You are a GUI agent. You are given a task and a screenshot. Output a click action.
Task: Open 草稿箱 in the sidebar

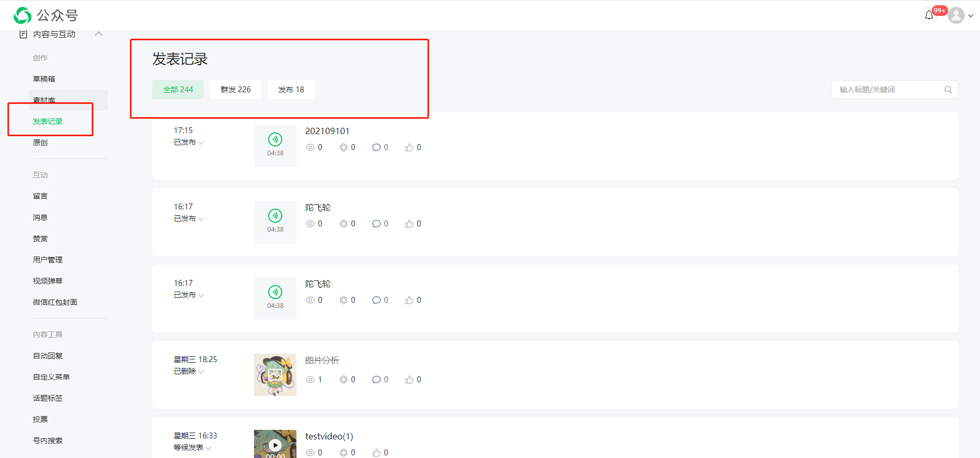(x=44, y=79)
